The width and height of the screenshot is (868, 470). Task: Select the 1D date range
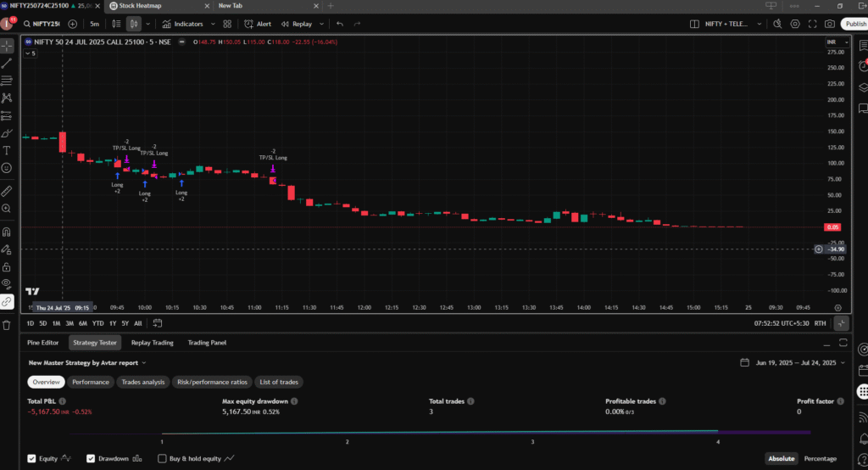[x=31, y=323]
